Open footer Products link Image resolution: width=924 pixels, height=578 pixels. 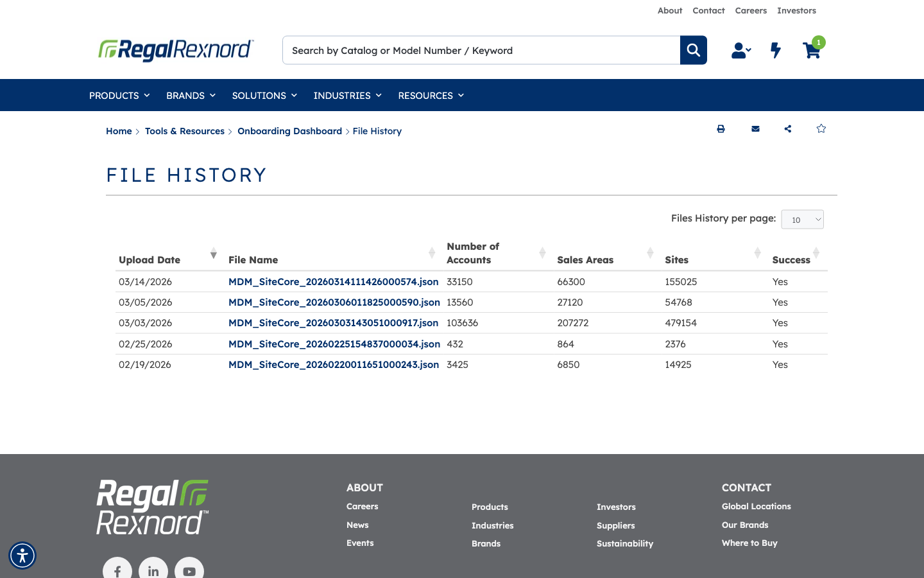490,507
